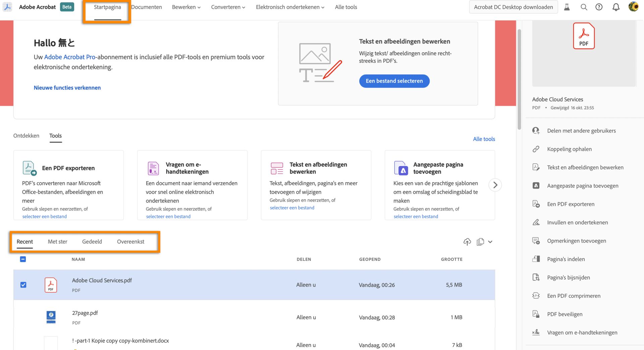The height and width of the screenshot is (350, 644).
Task: Open the 27page.pdf file name
Action: pos(85,313)
